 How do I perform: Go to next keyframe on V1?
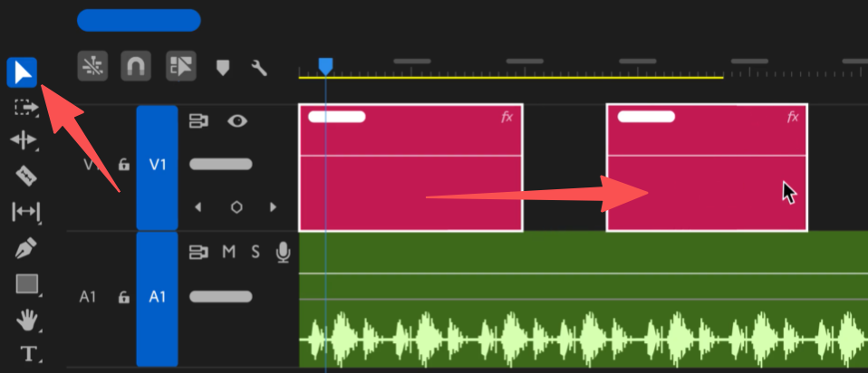point(273,207)
